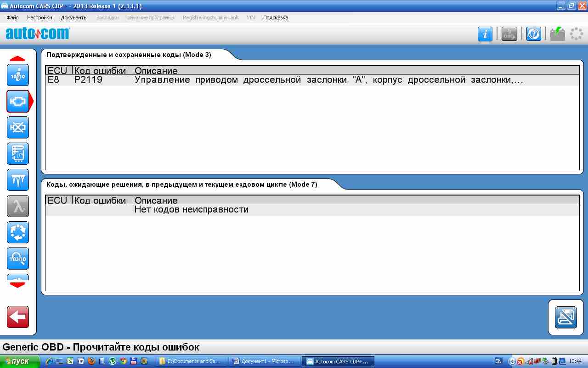Open the Файл menu
Viewport: 588px width, 368px height.
click(12, 17)
